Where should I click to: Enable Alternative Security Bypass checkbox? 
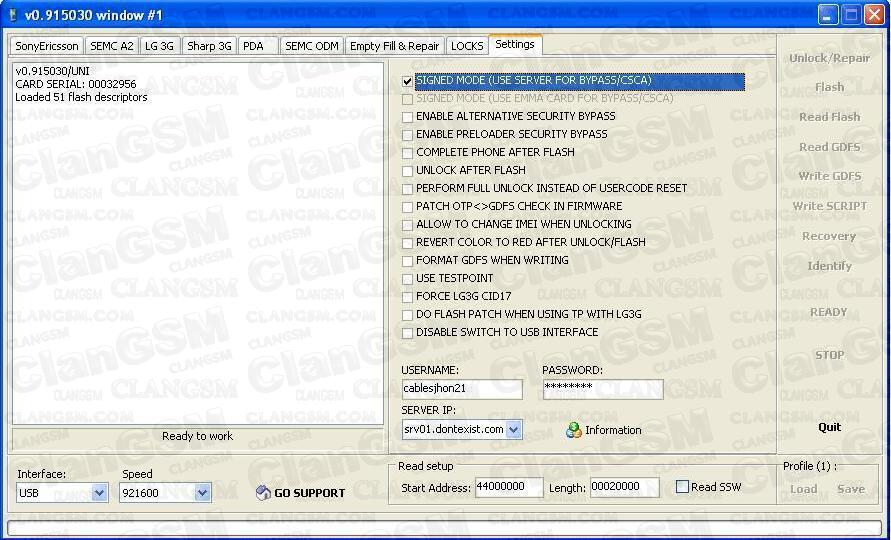(x=407, y=117)
